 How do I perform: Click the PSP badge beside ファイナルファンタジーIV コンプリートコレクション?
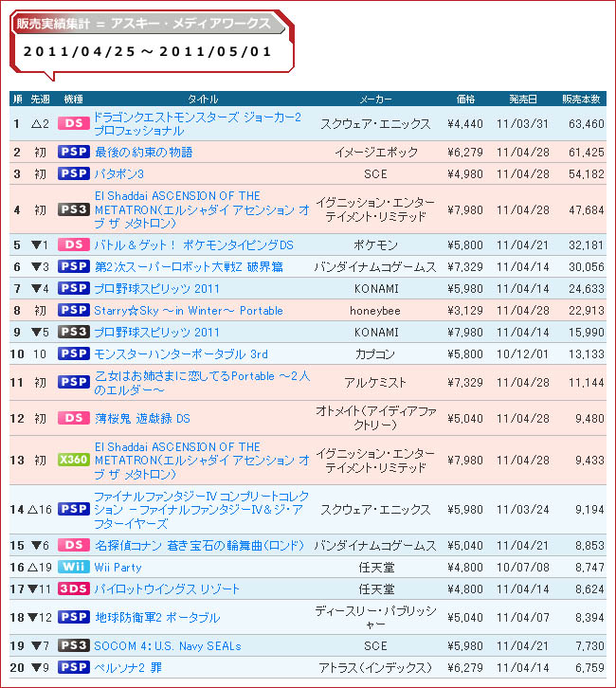pos(74,509)
